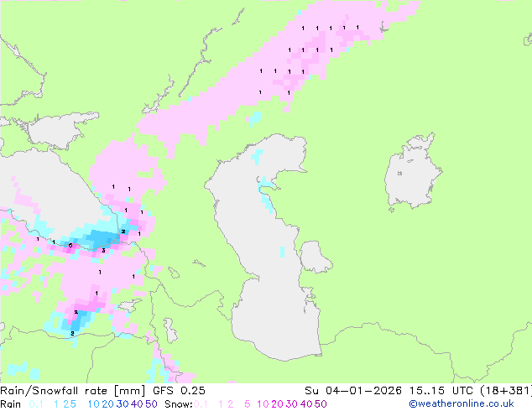Click the 'GFS 0.25' model label
Screen dimensions: 532x411
tap(179, 391)
